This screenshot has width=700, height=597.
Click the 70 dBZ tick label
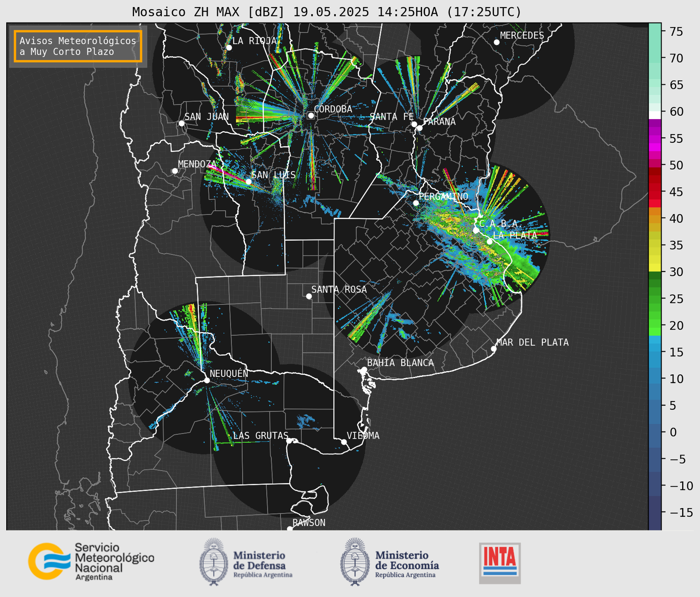click(676, 58)
